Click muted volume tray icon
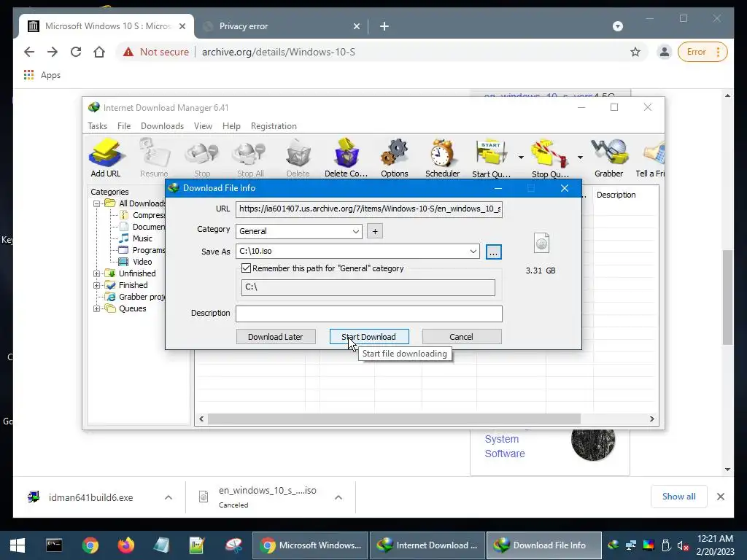Screen dimensions: 747x560 click(683, 545)
